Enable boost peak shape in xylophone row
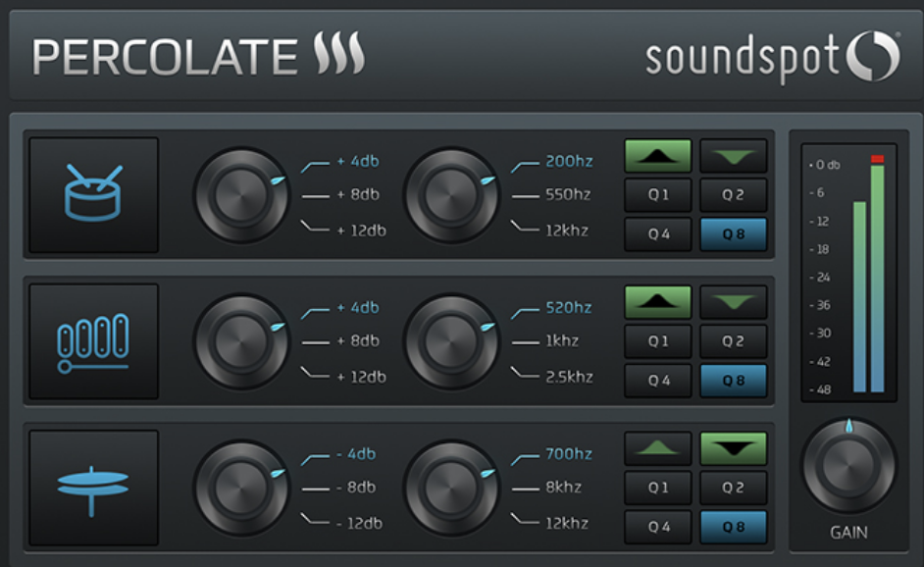Image resolution: width=924 pixels, height=567 pixels. point(657,302)
